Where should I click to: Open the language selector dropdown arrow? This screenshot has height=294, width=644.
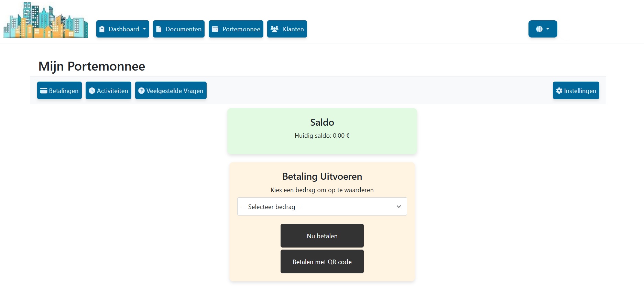point(548,29)
